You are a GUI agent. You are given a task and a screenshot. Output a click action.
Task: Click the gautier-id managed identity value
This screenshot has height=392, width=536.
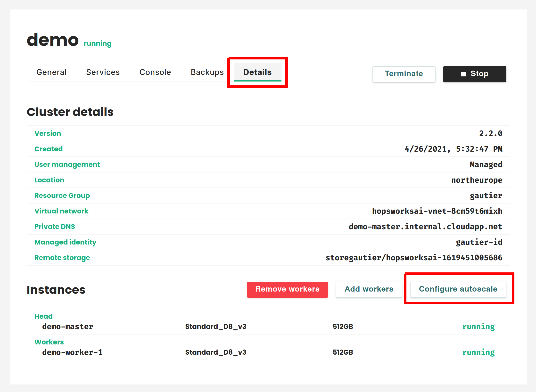click(x=479, y=242)
